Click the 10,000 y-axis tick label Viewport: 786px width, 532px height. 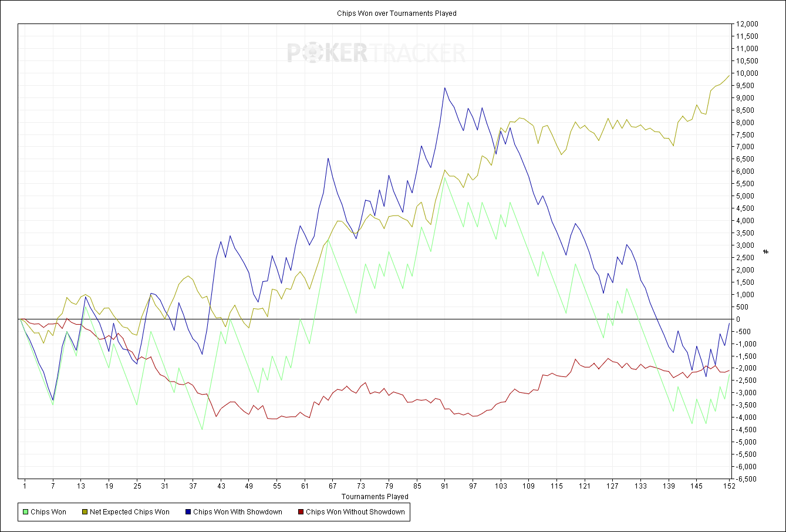coord(747,73)
